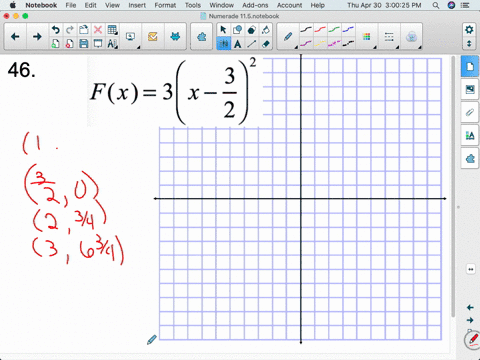Choose the magenta dashed pen style
Image resolution: width=480 pixels, height=360 pixels.
point(334,43)
